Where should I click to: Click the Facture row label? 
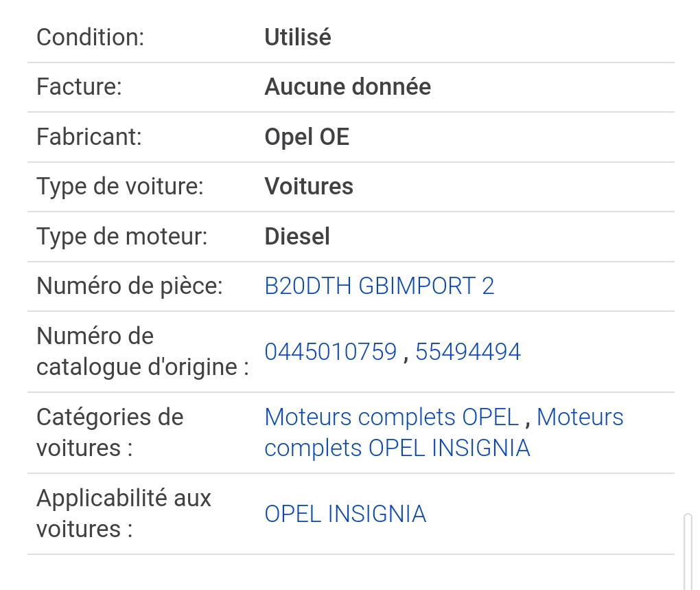(79, 87)
